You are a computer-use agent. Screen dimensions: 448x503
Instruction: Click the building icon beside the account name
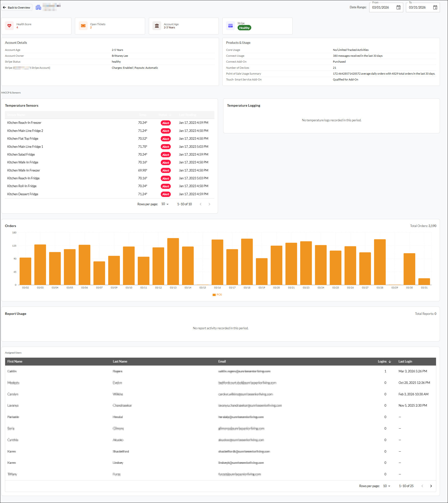tap(38, 7)
